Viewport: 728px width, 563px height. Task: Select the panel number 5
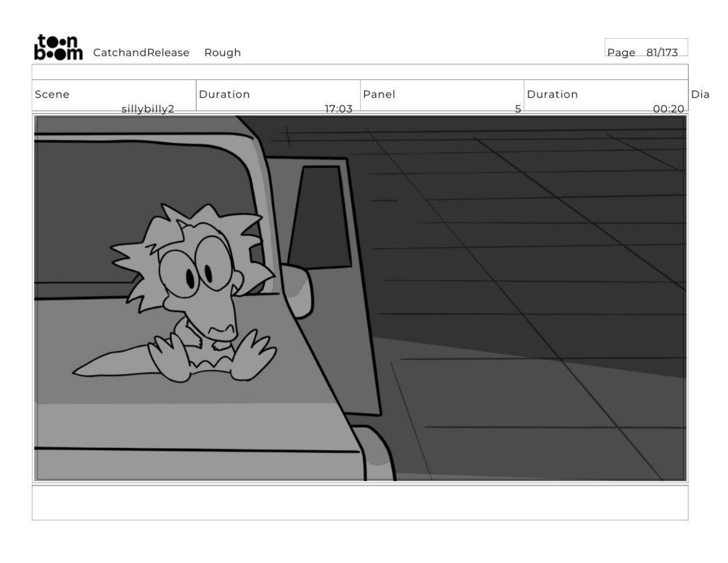coord(518,109)
